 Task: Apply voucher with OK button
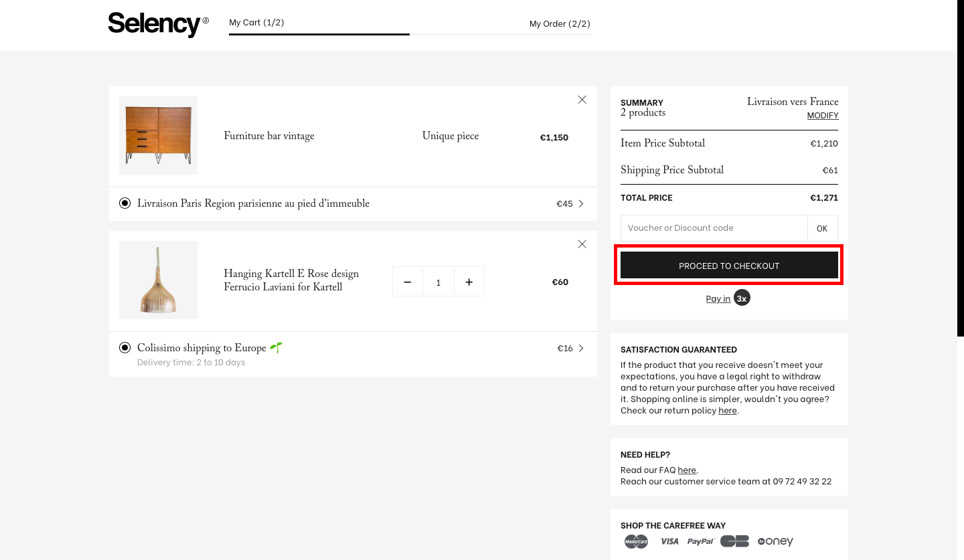pyautogui.click(x=823, y=228)
